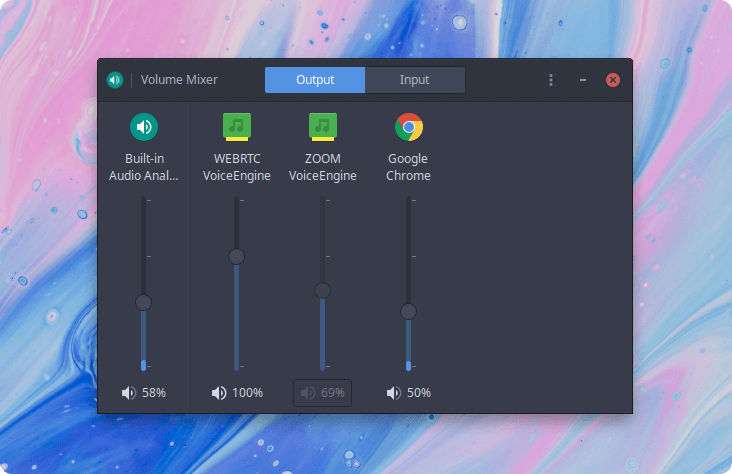
Task: Close the Volume Mixer window
Action: (x=613, y=80)
